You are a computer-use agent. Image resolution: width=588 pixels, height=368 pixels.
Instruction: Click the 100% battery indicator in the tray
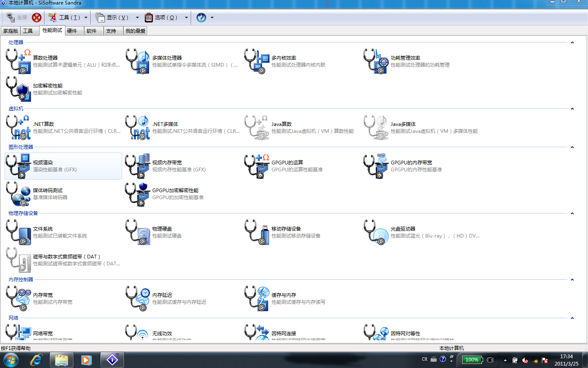click(472, 360)
